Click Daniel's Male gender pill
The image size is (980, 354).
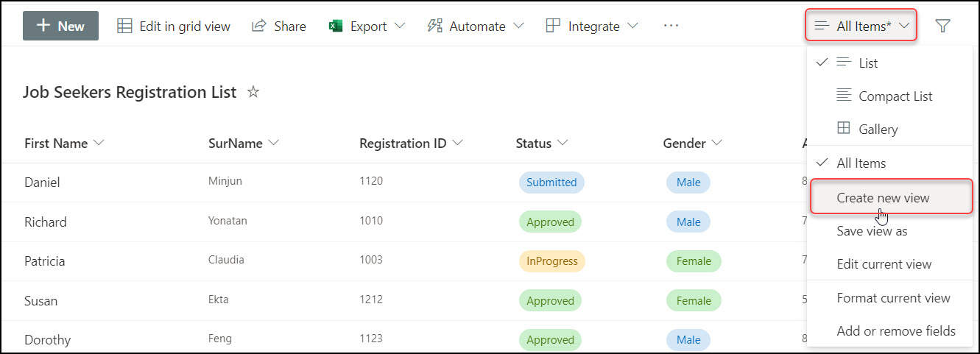(688, 183)
